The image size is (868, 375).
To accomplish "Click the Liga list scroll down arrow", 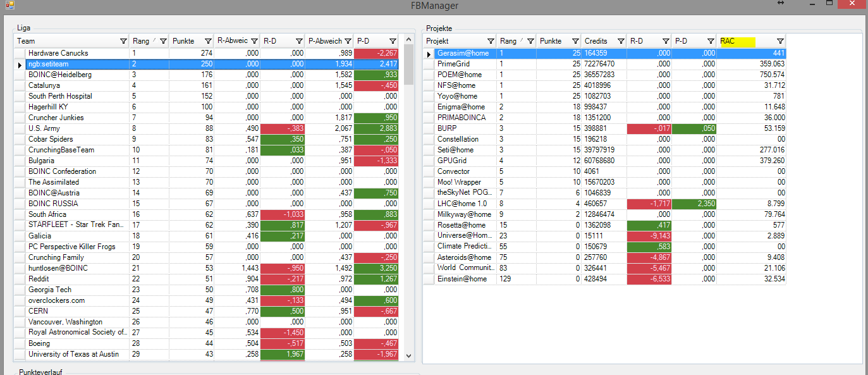I will (408, 356).
